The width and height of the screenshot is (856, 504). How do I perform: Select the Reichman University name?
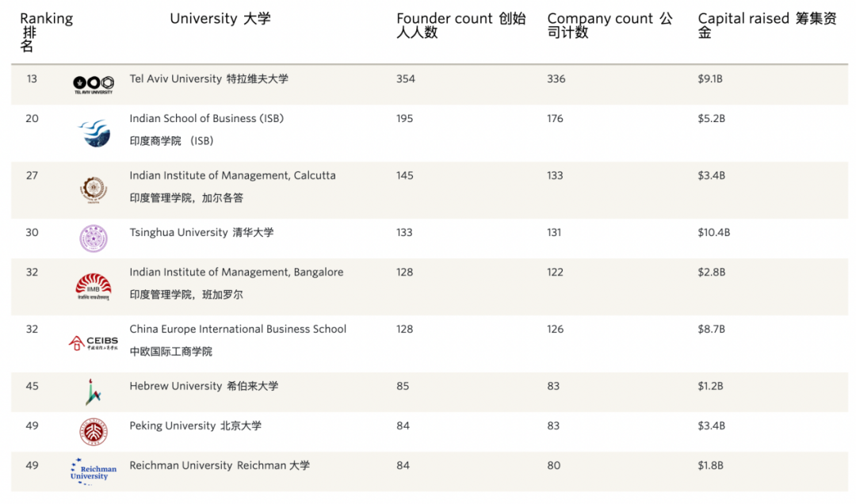[x=220, y=465]
